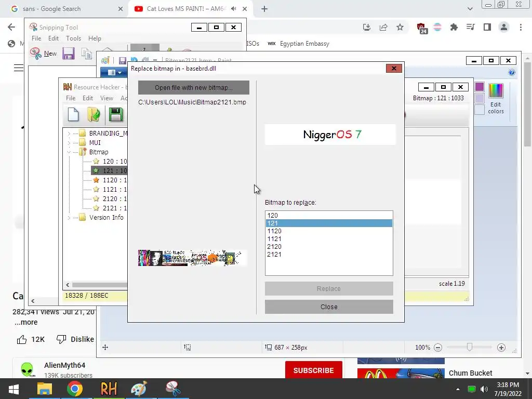The image size is (532, 399).
Task: Click the loaded bitmap strip preview thumbnail
Action: click(x=192, y=258)
